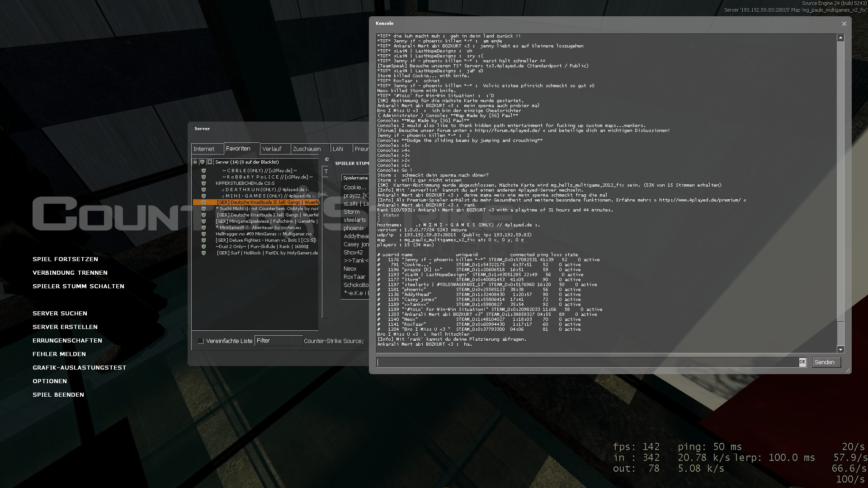
Task: Enable the Vereinfachte Liste checkbox
Action: (x=201, y=341)
